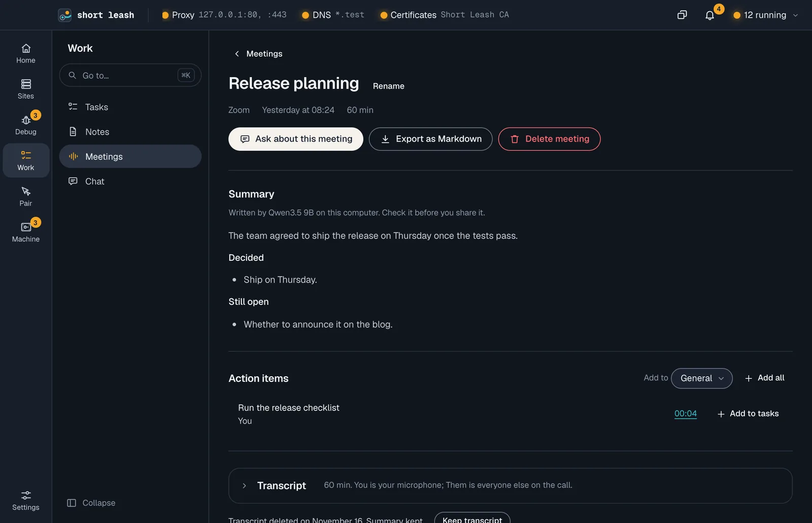Open Settings at the rail bottom
This screenshot has width=812, height=523.
[x=26, y=501]
